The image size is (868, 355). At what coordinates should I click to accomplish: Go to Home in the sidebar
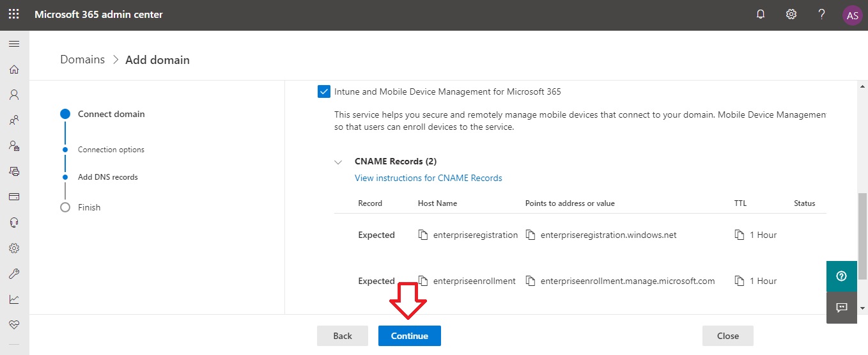point(14,69)
